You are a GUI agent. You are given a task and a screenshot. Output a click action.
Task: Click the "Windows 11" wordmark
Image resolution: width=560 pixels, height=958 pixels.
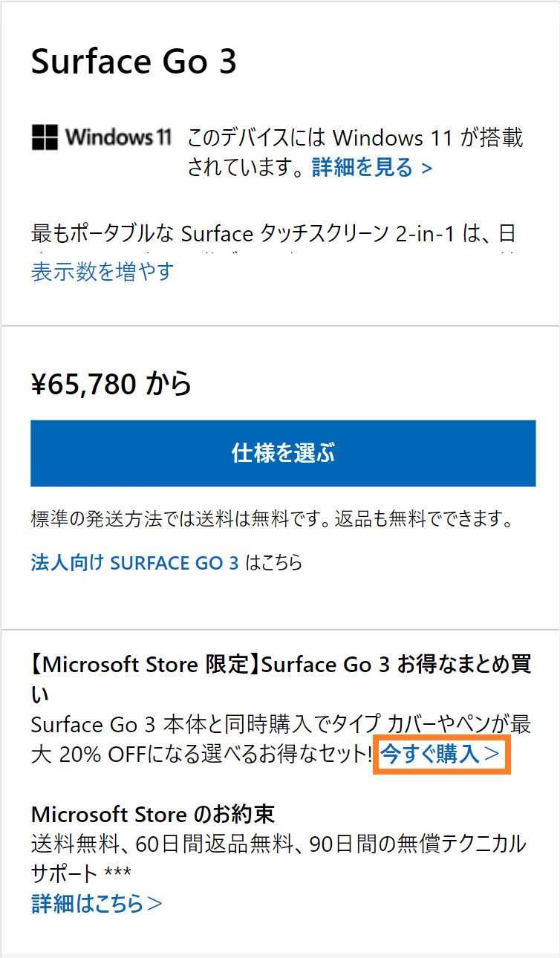click(x=118, y=137)
